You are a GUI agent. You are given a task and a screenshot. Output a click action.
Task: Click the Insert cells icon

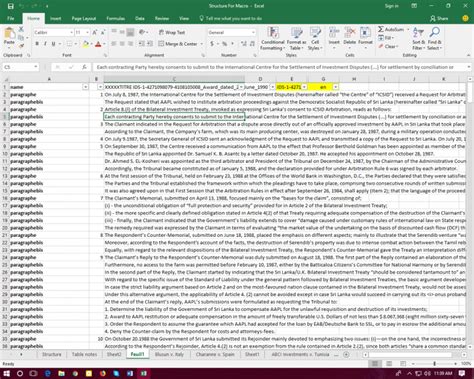tap(334, 33)
